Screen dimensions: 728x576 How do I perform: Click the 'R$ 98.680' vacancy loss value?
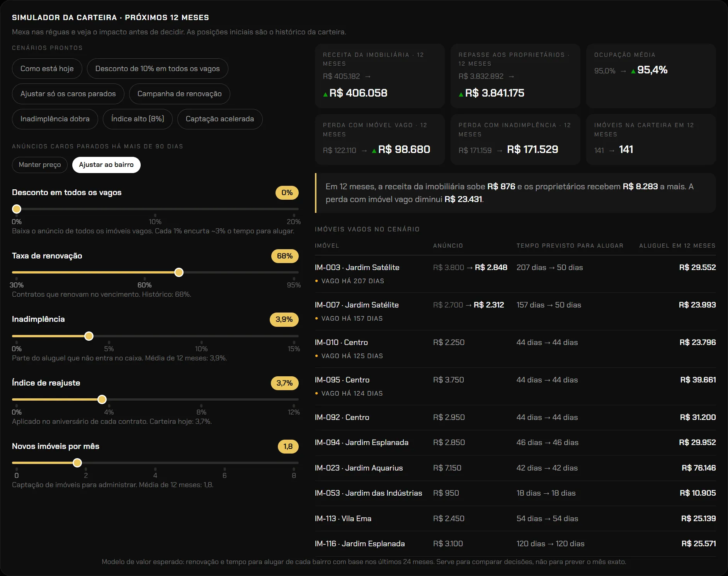click(404, 150)
